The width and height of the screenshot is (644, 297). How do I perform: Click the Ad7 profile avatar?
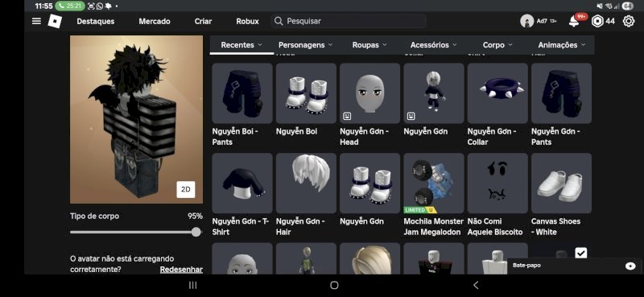pyautogui.click(x=527, y=22)
